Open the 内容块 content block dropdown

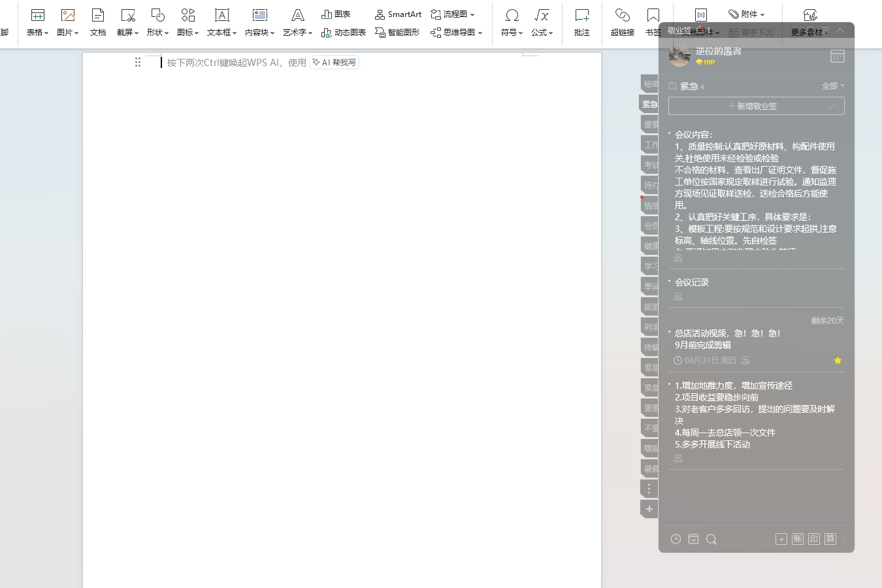(x=260, y=22)
